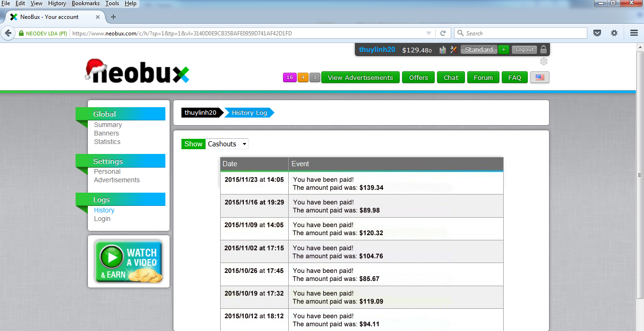
Task: Select the NeoBux - Your account tab
Action: coord(54,17)
